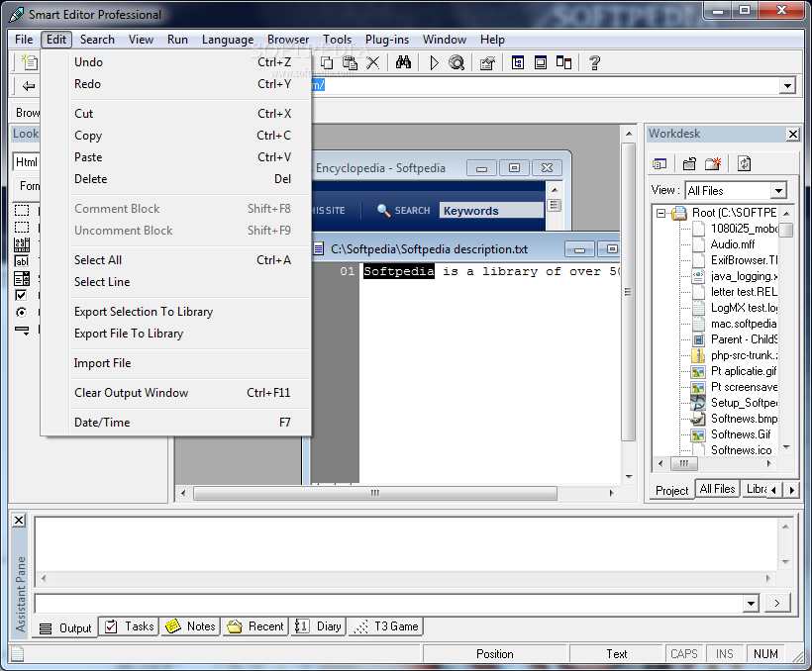Click the editor horizontal scrollbar thumb

click(x=375, y=493)
